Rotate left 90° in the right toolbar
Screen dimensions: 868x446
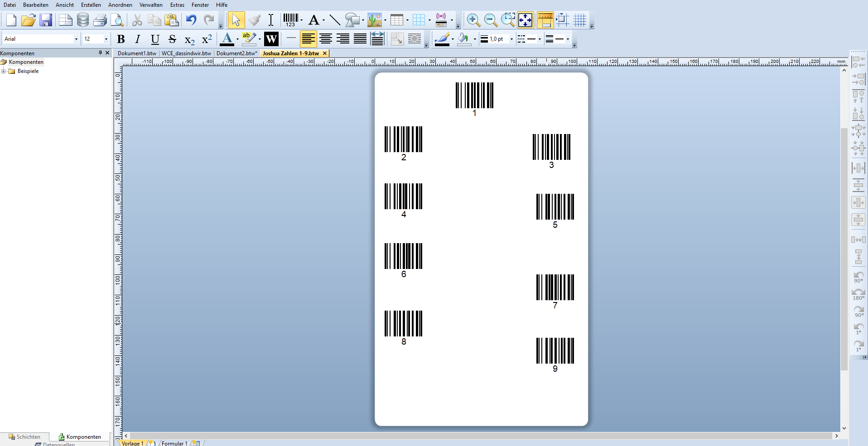(x=858, y=277)
